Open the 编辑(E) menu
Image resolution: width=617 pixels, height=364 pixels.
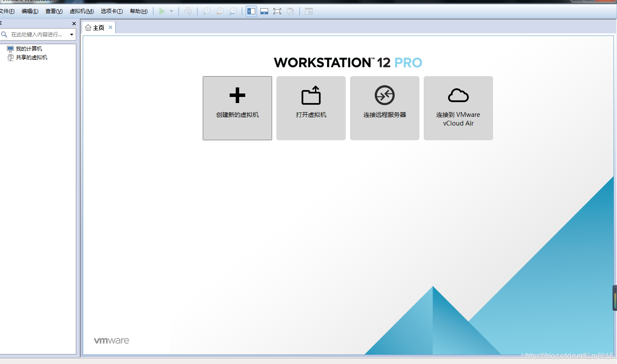click(30, 11)
